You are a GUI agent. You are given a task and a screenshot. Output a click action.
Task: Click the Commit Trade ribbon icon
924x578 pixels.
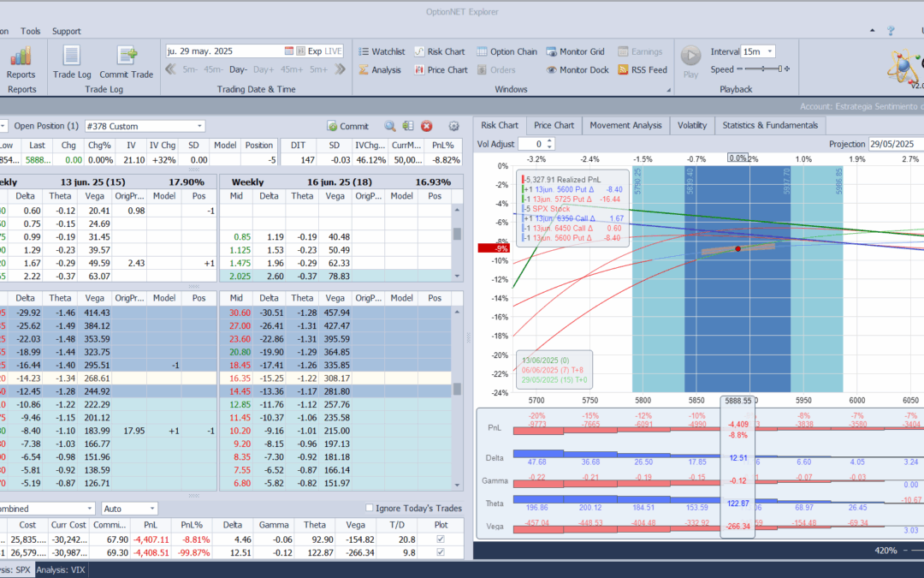coord(126,57)
